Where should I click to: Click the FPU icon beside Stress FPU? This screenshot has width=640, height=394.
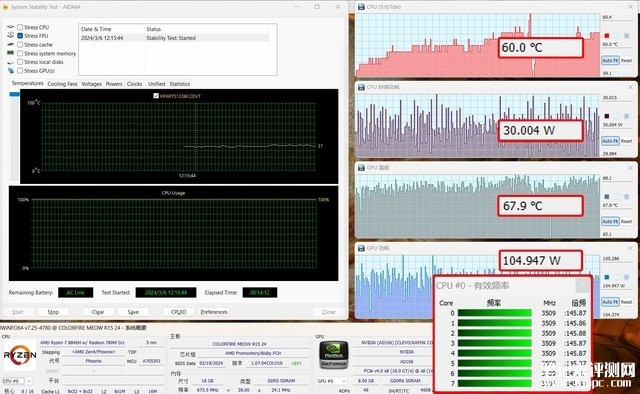pyautogui.click(x=11, y=36)
